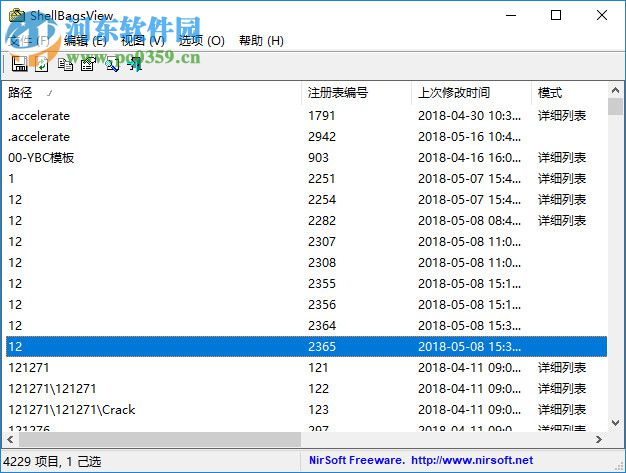Click the Properties toolbar icon
The width and height of the screenshot is (626, 473).
pyautogui.click(x=88, y=64)
